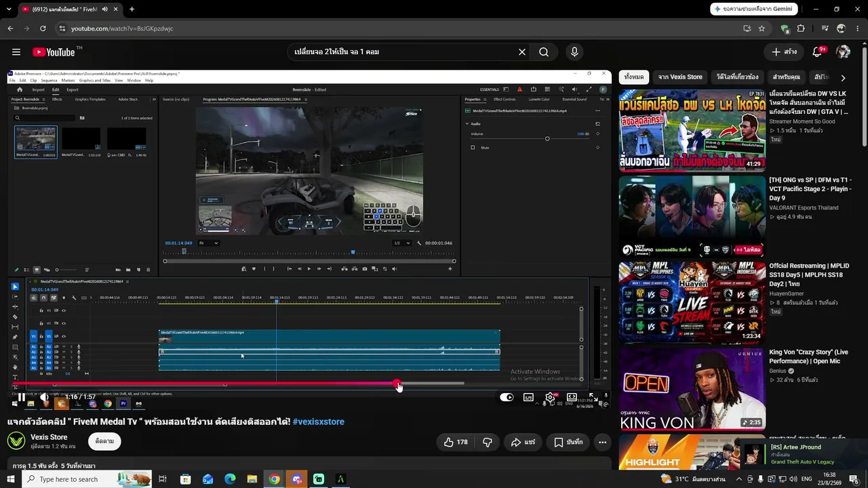The height and width of the screenshot is (488, 868).
Task: Open the YouTube notifications bell
Action: (817, 52)
